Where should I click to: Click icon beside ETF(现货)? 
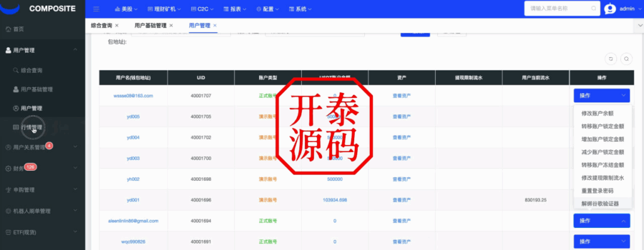(x=8, y=232)
